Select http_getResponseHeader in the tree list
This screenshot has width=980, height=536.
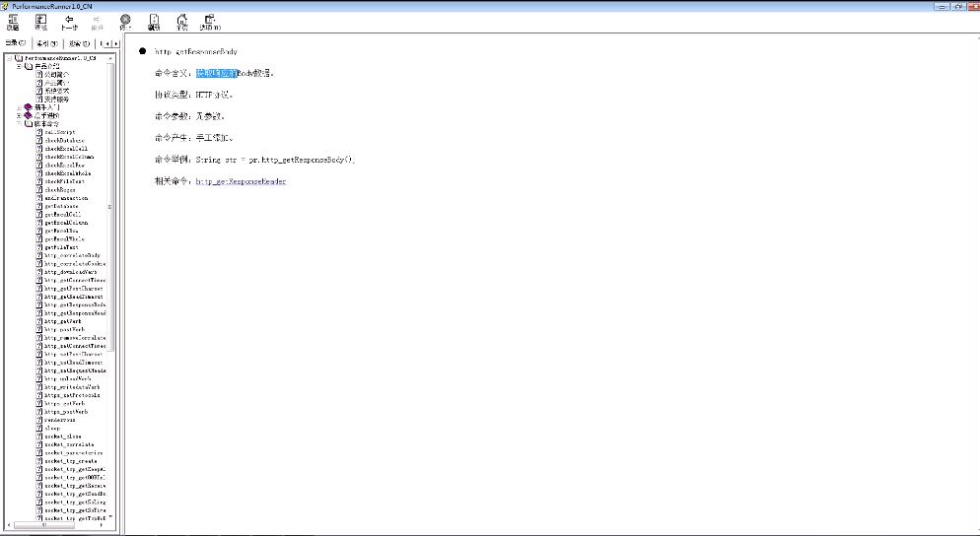click(75, 313)
